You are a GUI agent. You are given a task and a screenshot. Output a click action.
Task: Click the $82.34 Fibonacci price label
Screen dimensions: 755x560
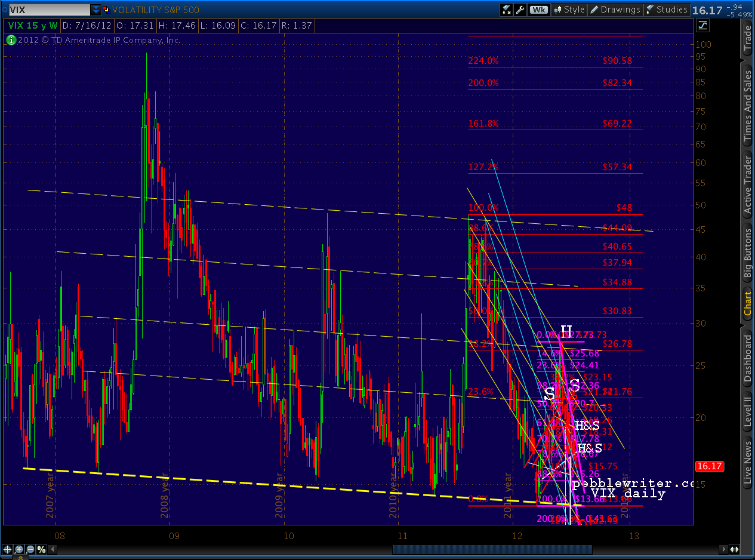pos(617,83)
